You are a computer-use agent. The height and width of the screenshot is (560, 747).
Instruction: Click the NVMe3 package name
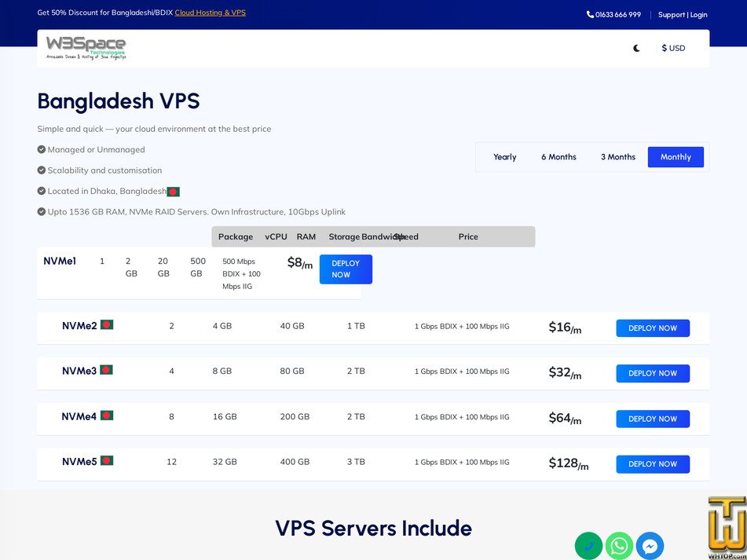[x=79, y=371]
